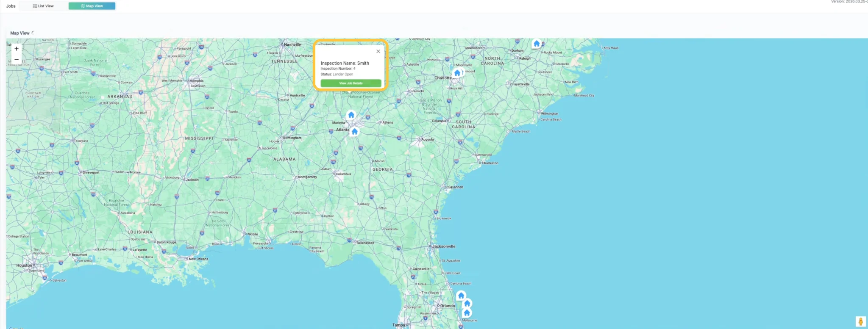Viewport: 868px width, 329px height.
Task: Click the Jobs heading label
Action: (11, 6)
